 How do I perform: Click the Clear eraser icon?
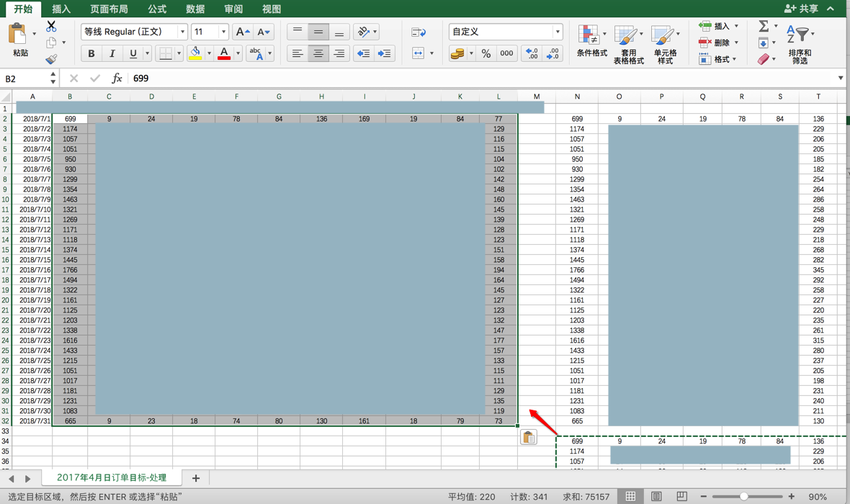click(764, 58)
